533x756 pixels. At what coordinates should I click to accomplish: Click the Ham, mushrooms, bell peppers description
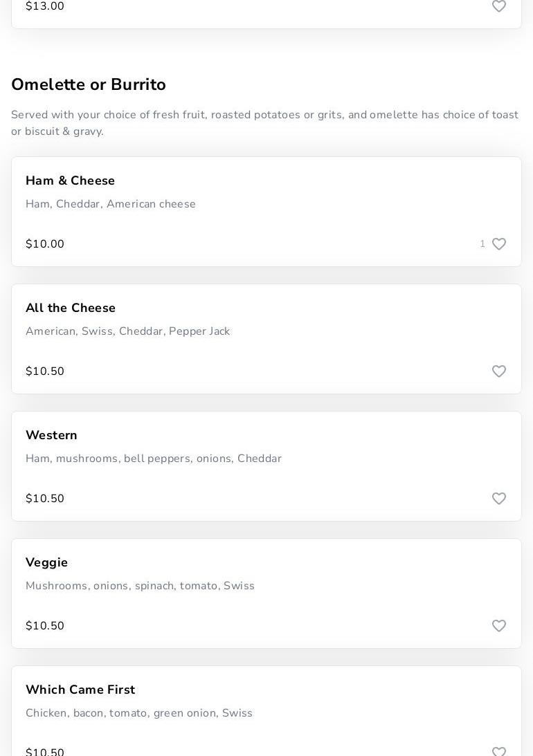pos(154,459)
